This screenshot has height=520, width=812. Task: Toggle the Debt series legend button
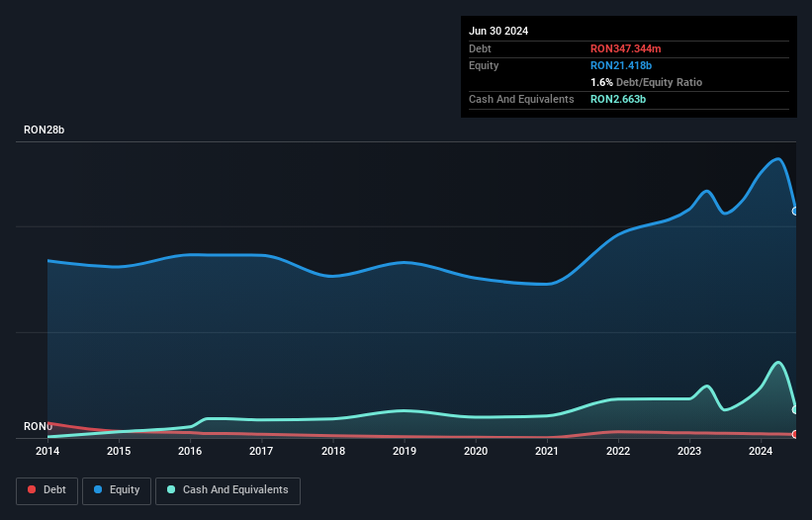point(46,490)
